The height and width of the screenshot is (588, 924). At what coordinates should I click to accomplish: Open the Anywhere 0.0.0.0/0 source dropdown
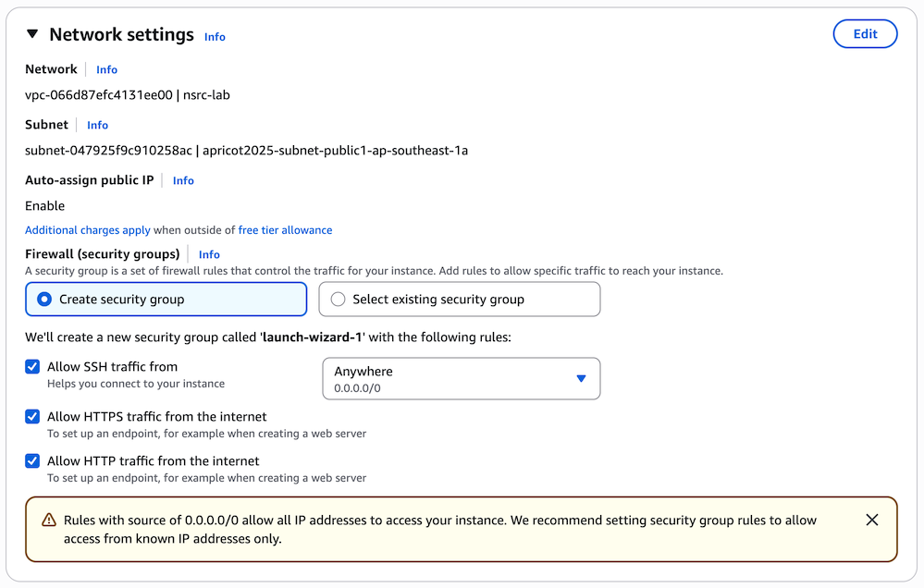pyautogui.click(x=461, y=379)
